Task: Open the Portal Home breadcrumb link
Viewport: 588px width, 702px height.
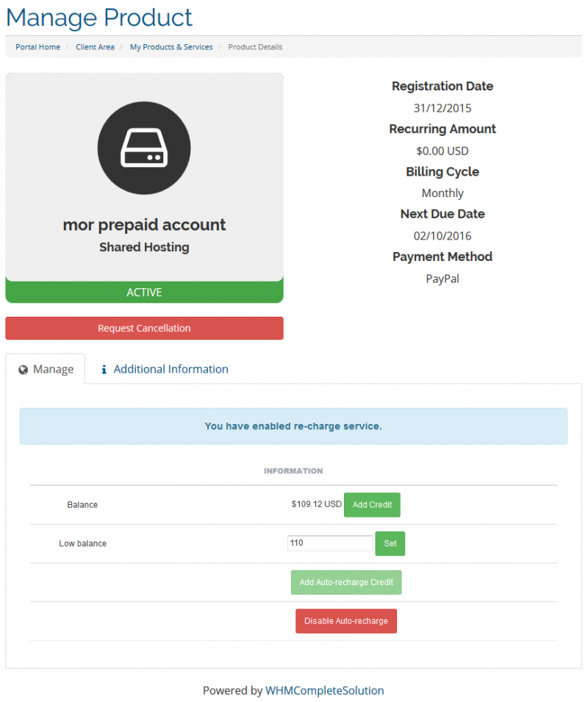Action: pyautogui.click(x=37, y=46)
